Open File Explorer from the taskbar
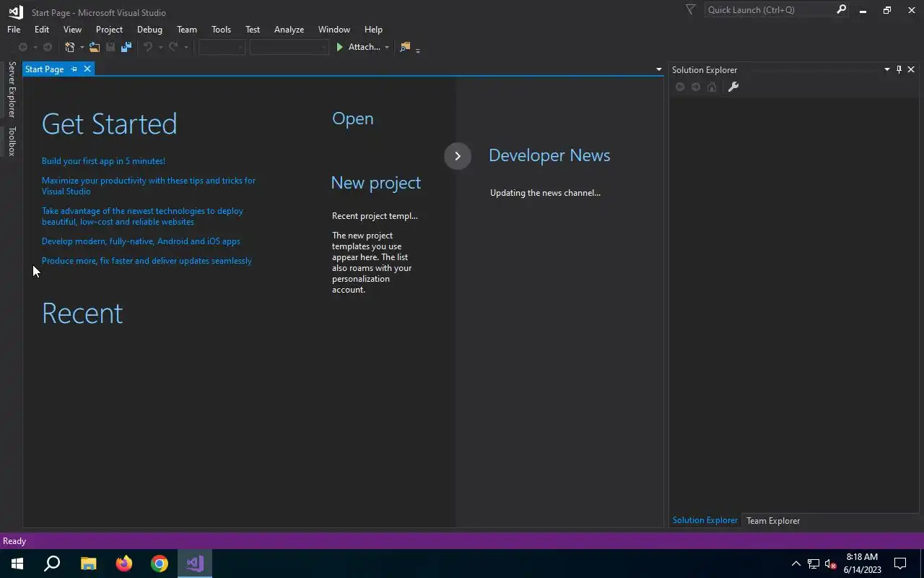This screenshot has width=924, height=578. click(x=88, y=564)
